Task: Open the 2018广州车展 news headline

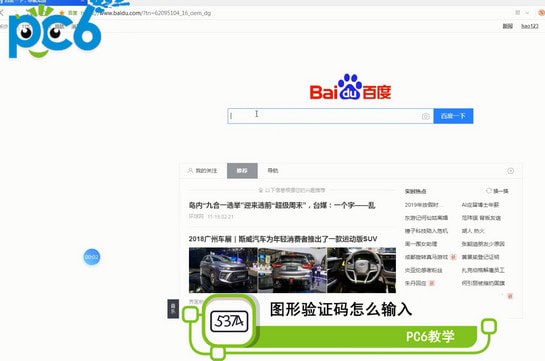Action: tap(283, 239)
